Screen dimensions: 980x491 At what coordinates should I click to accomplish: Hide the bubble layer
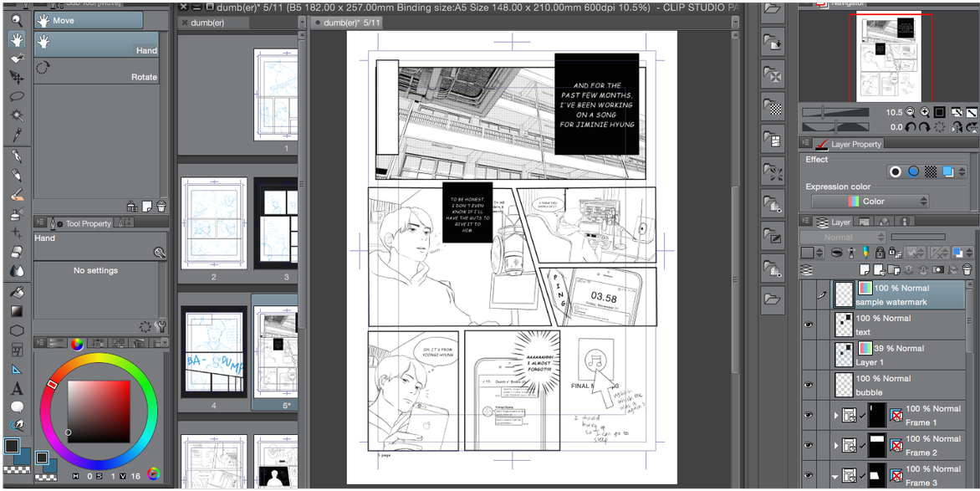coord(809,385)
